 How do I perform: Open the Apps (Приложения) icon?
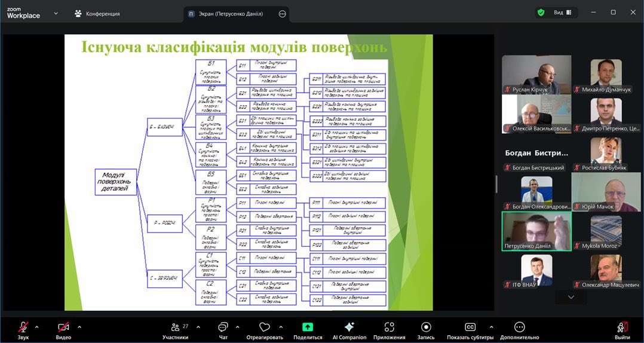[x=389, y=327]
